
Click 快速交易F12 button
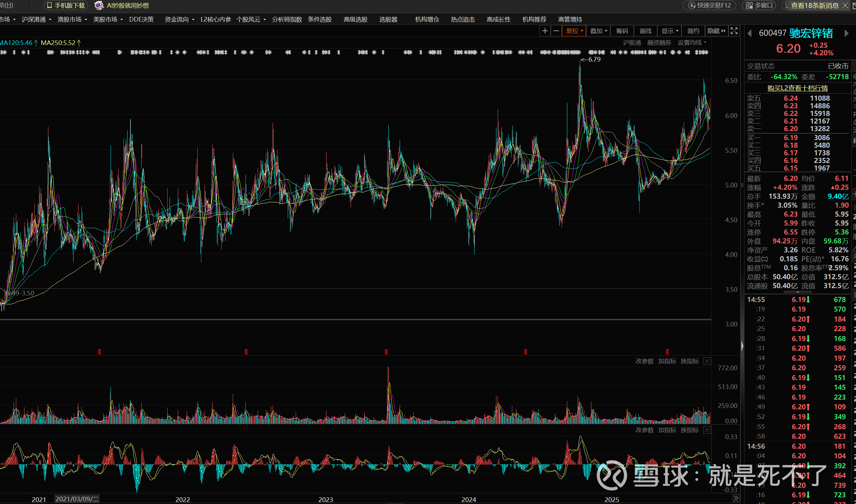709,5
